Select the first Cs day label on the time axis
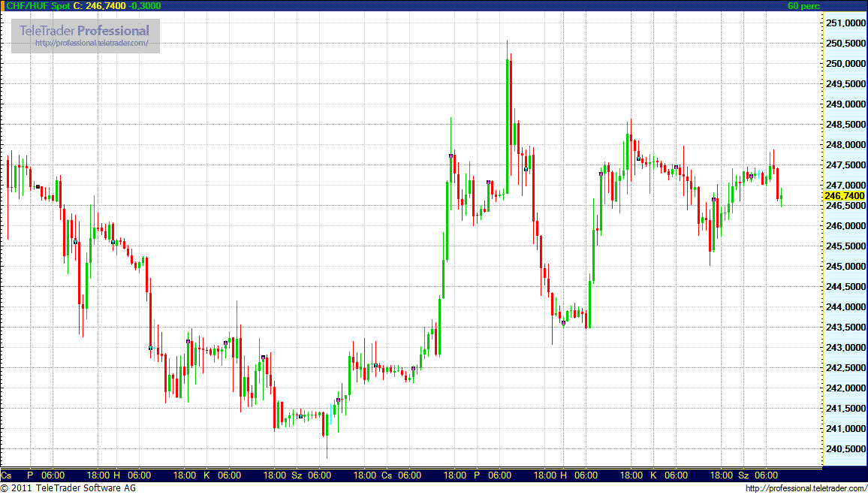868x495 pixels. [x=6, y=475]
